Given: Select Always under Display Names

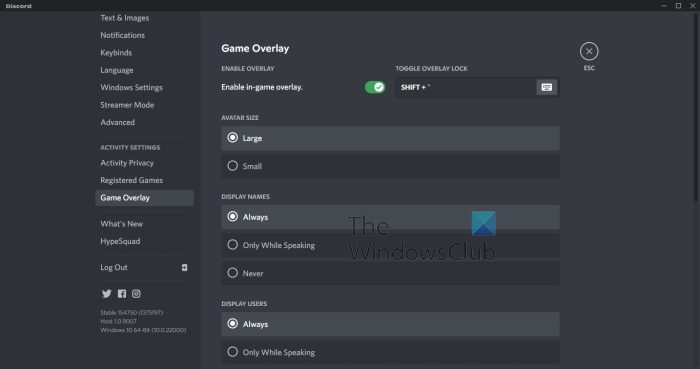Looking at the screenshot, I should [x=390, y=217].
